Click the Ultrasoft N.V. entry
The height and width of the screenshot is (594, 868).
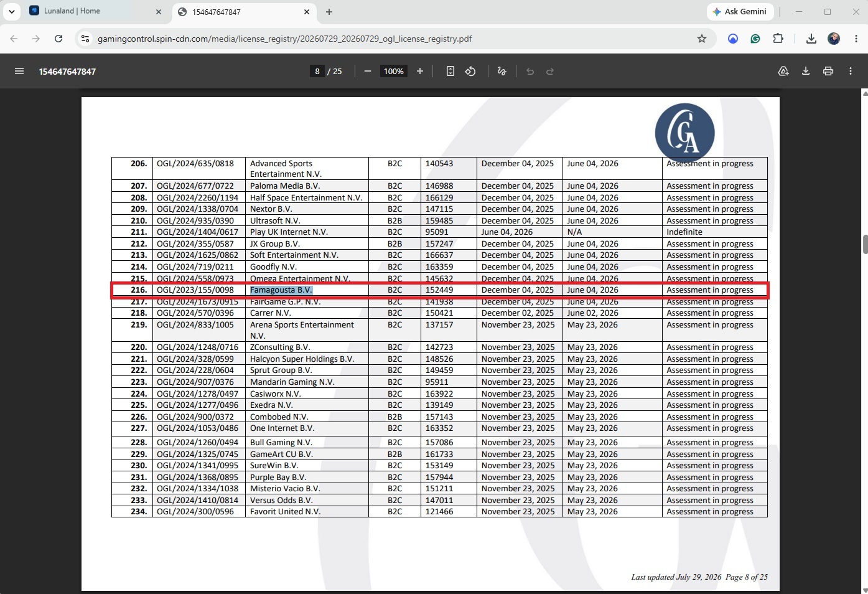click(x=275, y=221)
